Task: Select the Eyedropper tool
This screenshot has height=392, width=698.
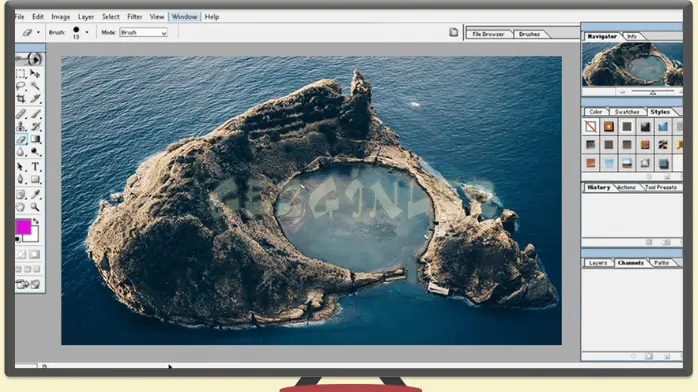Action: coord(35,194)
